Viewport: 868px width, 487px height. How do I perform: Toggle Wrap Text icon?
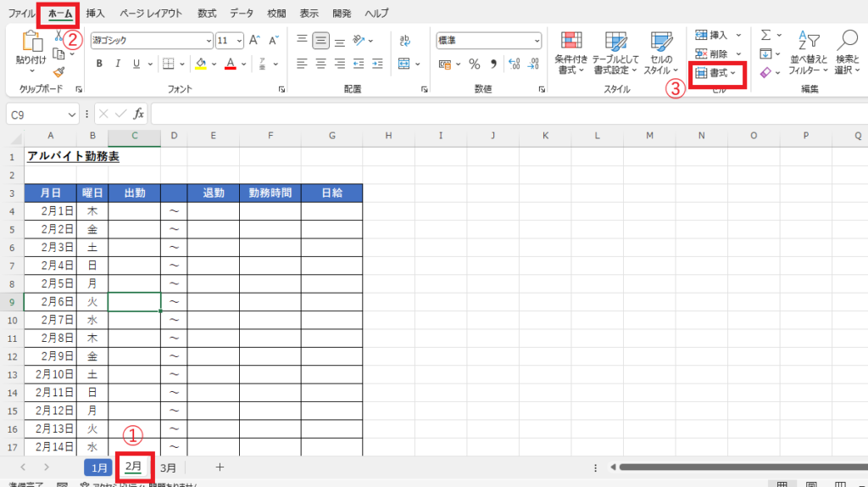[x=404, y=41]
